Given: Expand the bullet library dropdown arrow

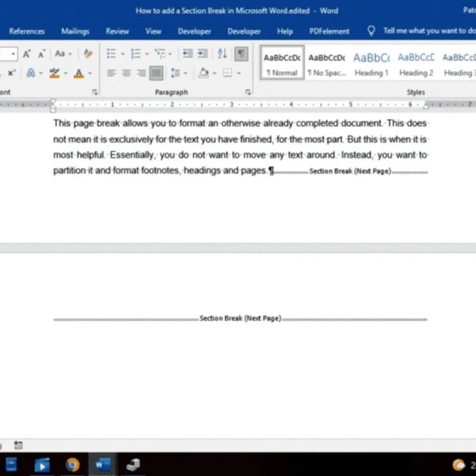Looking at the screenshot, I should 122,54.
